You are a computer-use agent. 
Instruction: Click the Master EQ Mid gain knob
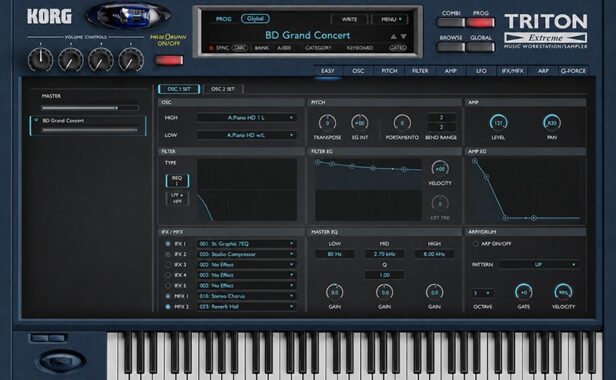coord(384,292)
